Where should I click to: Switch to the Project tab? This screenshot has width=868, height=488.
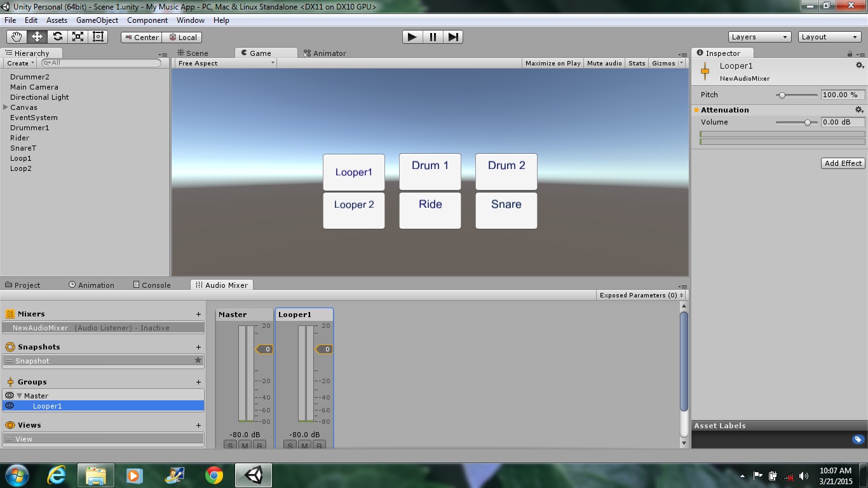23,285
